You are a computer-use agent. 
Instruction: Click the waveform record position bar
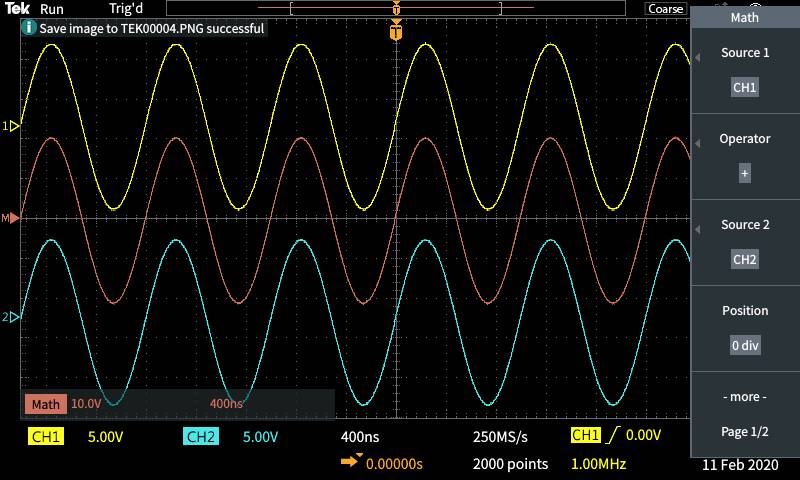[x=396, y=8]
